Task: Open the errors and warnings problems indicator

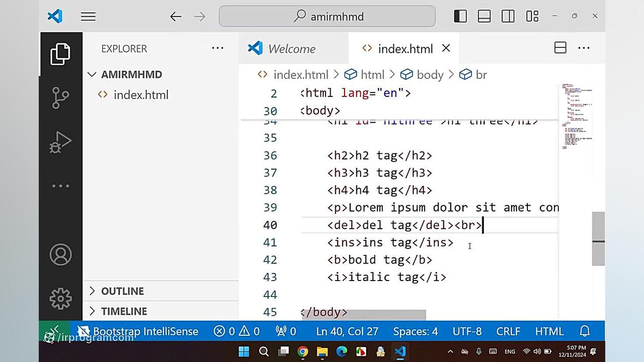Action: pos(236,331)
